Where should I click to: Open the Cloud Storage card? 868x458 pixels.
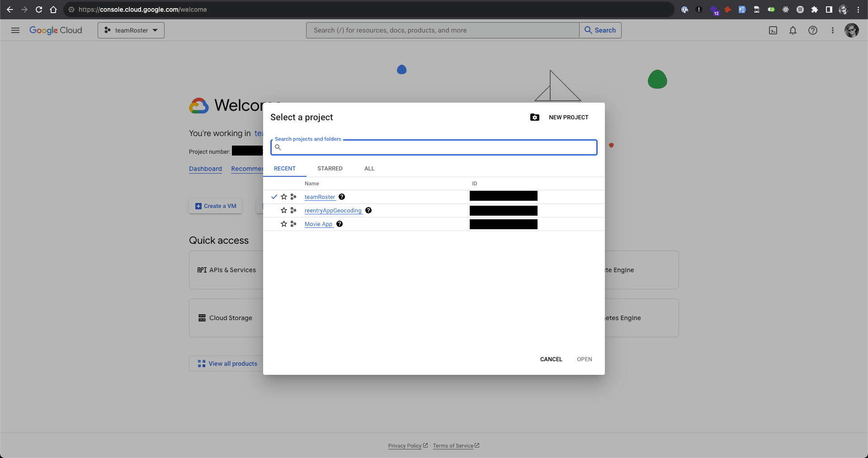click(226, 318)
